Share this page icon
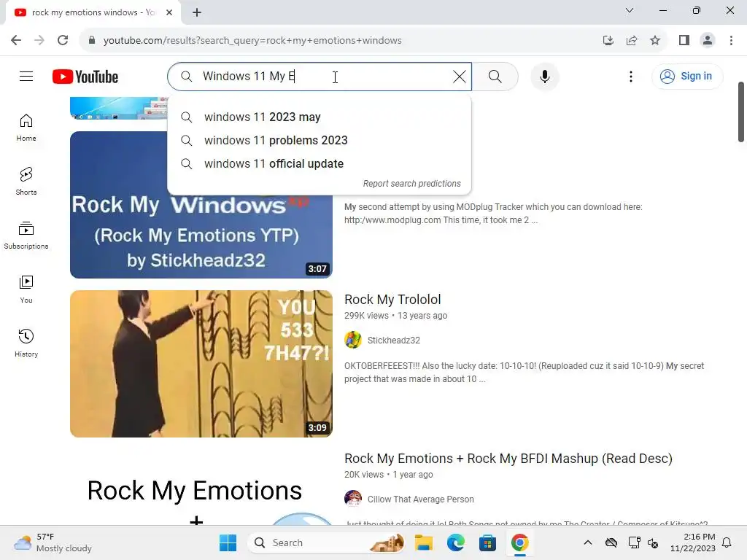This screenshot has width=747, height=560. (632, 41)
